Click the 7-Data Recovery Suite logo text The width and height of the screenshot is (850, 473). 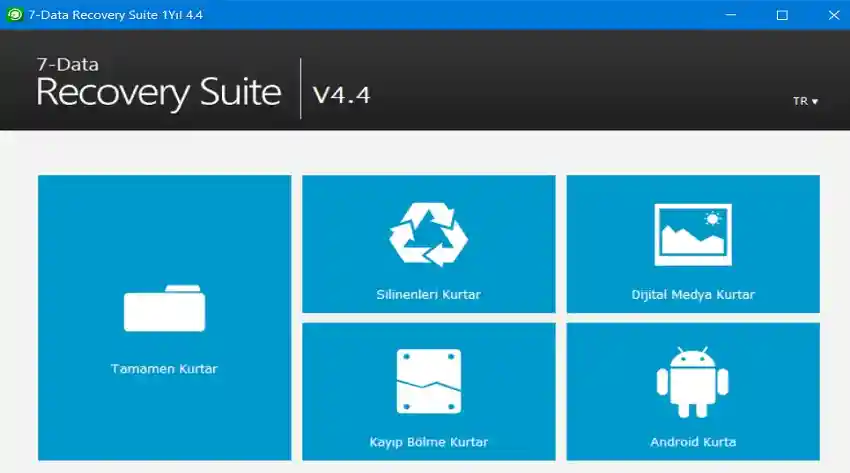coord(158,84)
